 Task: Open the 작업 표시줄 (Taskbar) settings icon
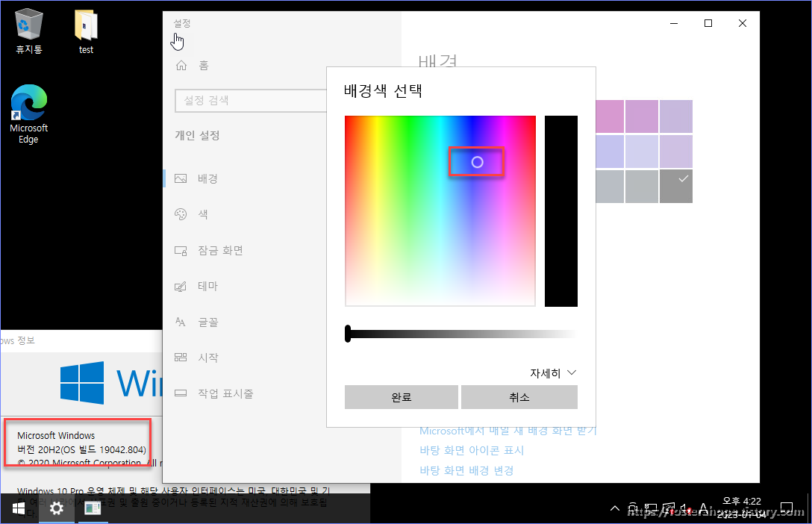pos(181,393)
